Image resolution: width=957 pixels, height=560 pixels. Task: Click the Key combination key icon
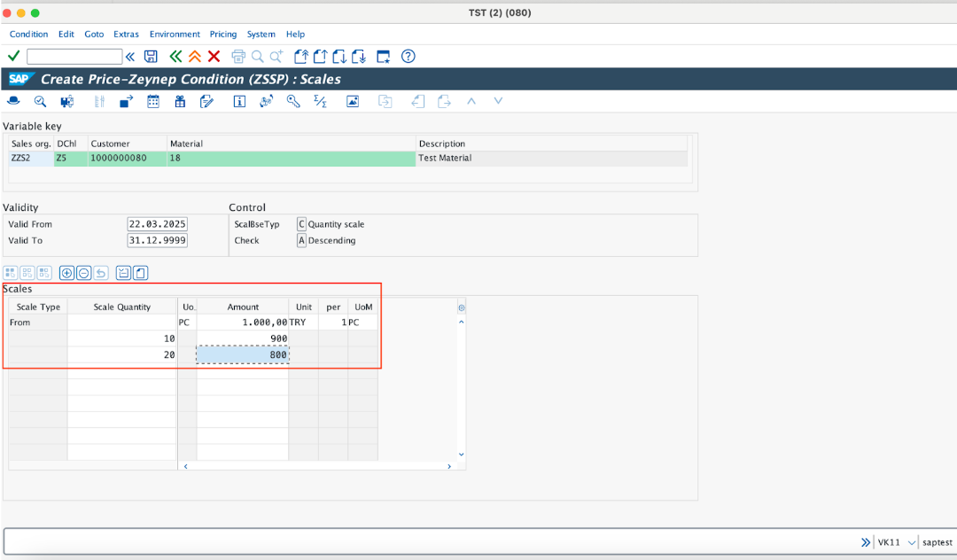pos(293,101)
